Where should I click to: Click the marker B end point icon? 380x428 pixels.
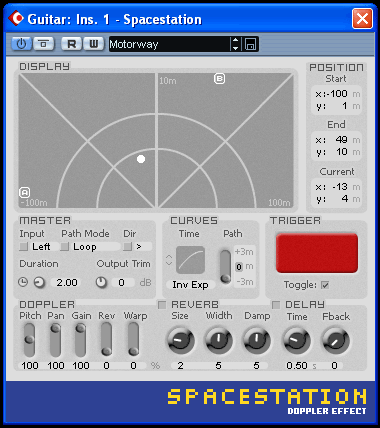[x=219, y=79]
